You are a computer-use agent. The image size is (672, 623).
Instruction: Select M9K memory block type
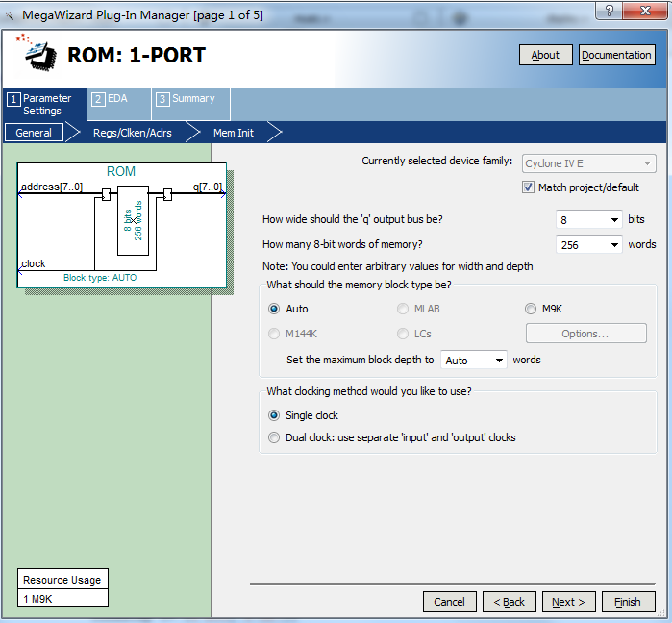point(531,309)
